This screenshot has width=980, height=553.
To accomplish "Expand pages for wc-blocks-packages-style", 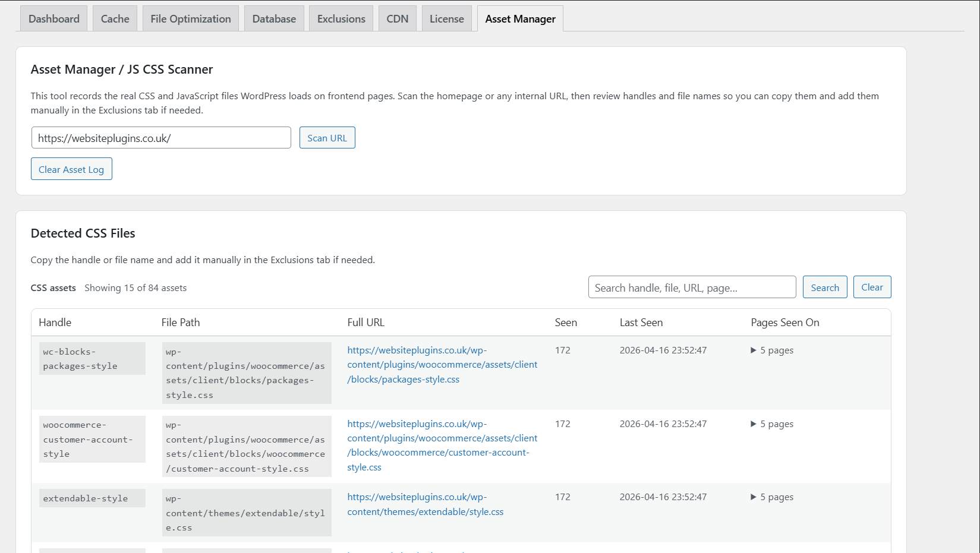I will click(x=771, y=350).
